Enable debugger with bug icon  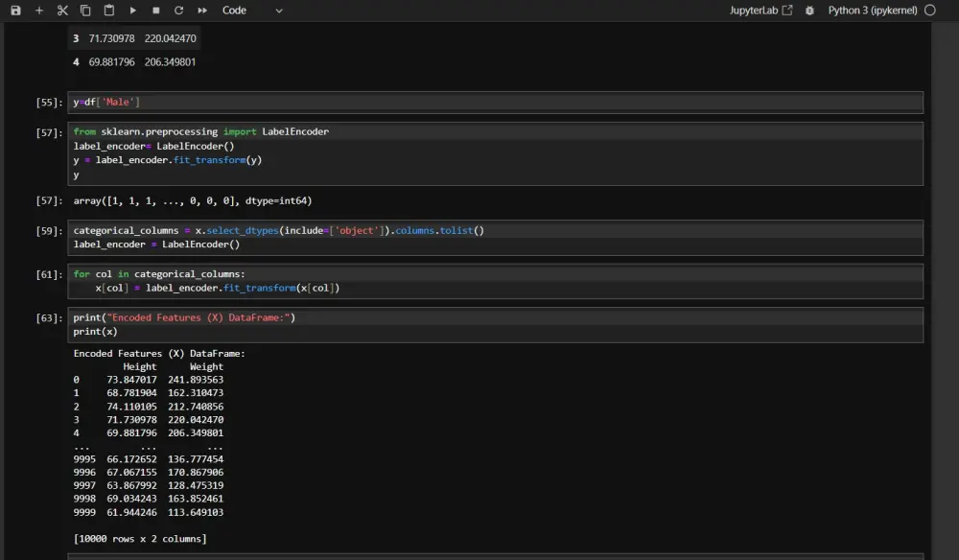coord(809,11)
